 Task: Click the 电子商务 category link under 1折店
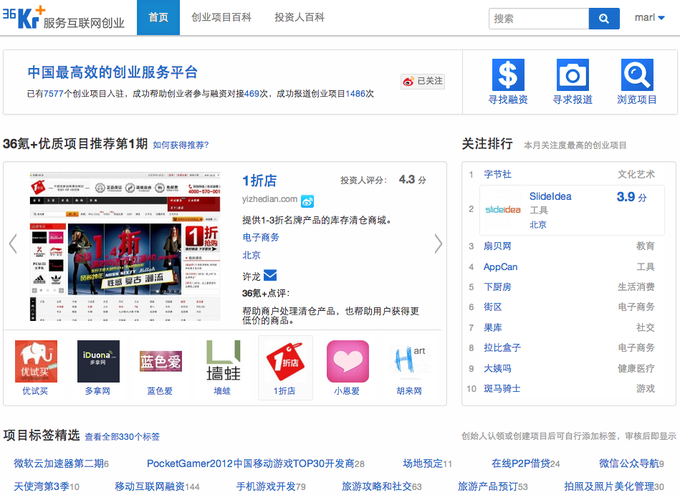pos(261,237)
